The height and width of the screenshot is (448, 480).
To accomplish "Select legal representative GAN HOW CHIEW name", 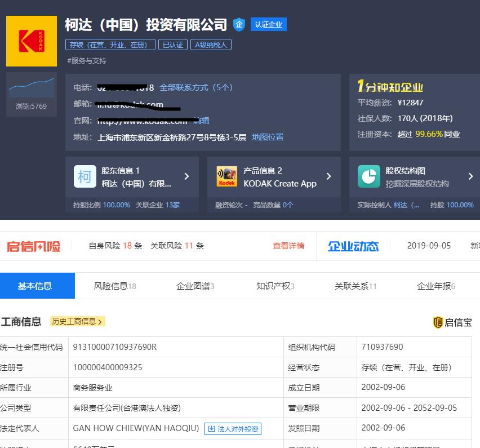I will pos(136,428).
